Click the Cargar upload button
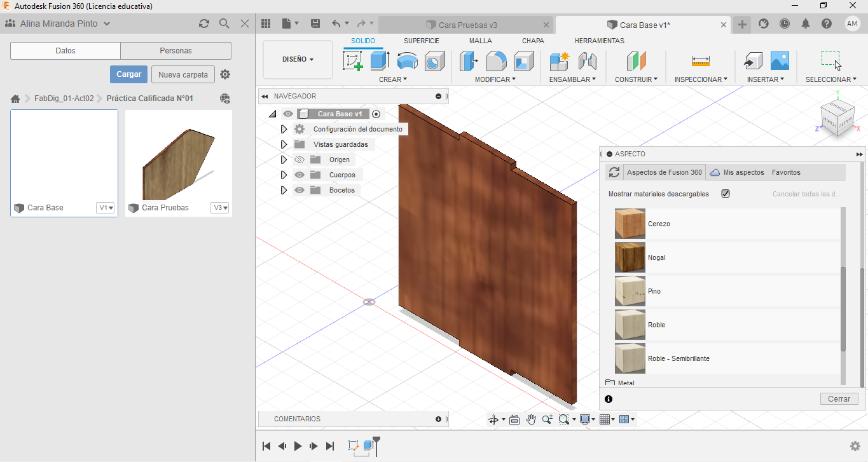This screenshot has height=462, width=868. [x=128, y=74]
